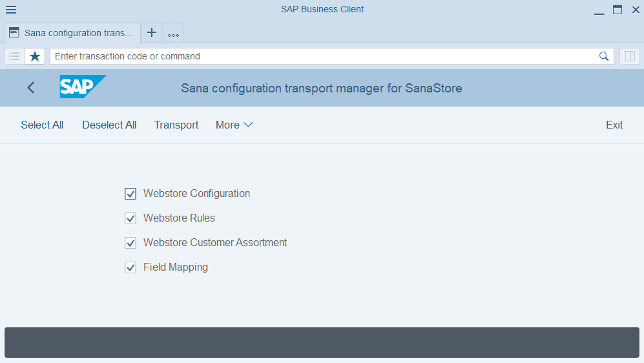Exit the transport manager
Image resolution: width=644 pixels, height=363 pixels.
[x=614, y=125]
